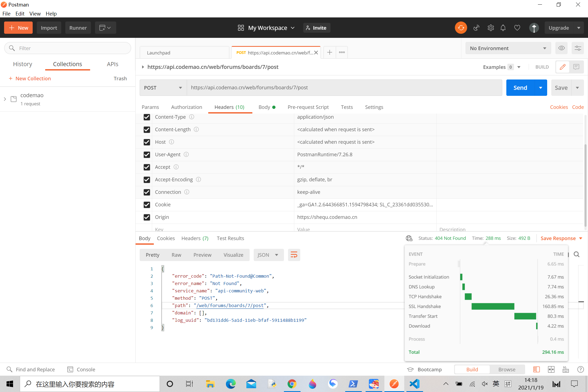The height and width of the screenshot is (392, 588).
Task: Click the Content-Type info icon
Action: coord(192,117)
